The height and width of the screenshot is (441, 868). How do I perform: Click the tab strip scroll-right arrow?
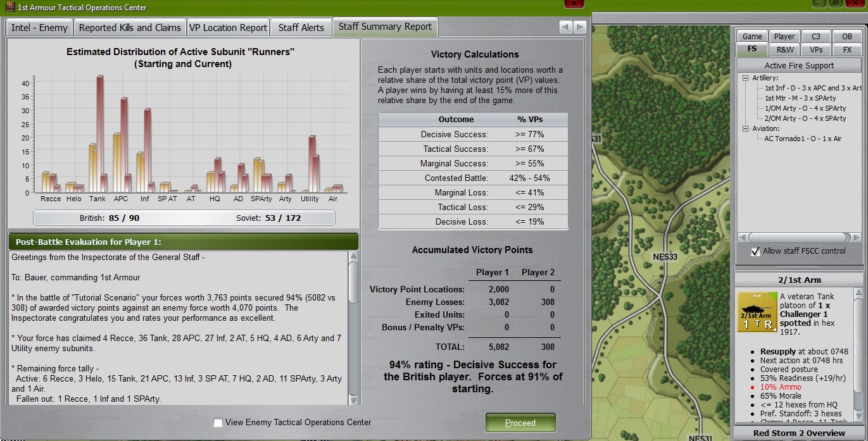pos(579,27)
